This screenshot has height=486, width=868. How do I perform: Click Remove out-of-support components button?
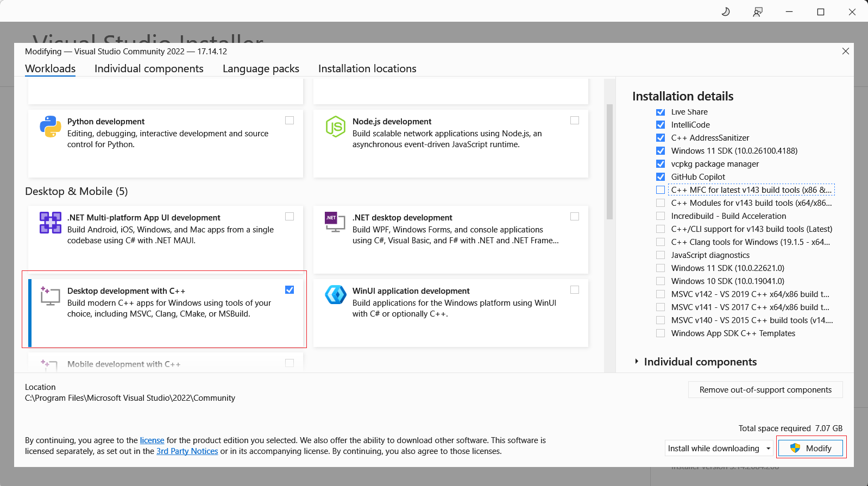(x=765, y=390)
